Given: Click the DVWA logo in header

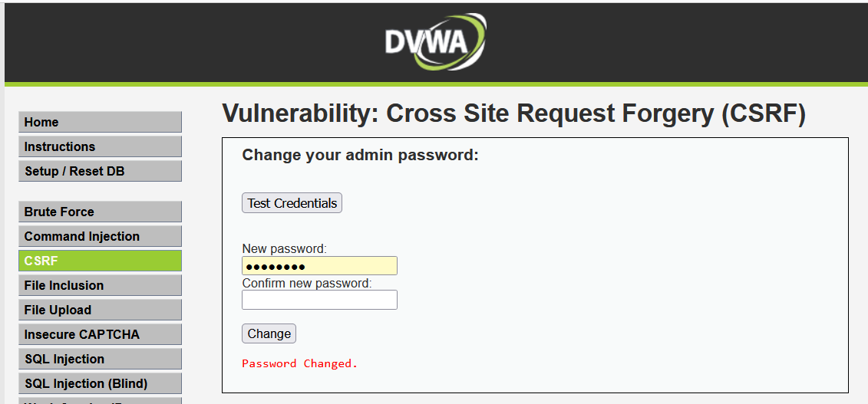Looking at the screenshot, I should click(x=435, y=42).
